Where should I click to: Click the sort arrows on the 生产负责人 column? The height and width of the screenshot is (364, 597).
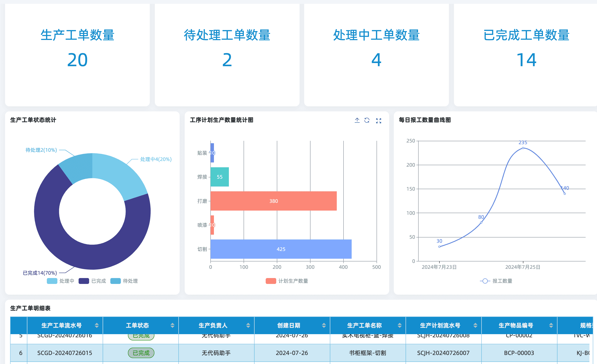pos(248,325)
